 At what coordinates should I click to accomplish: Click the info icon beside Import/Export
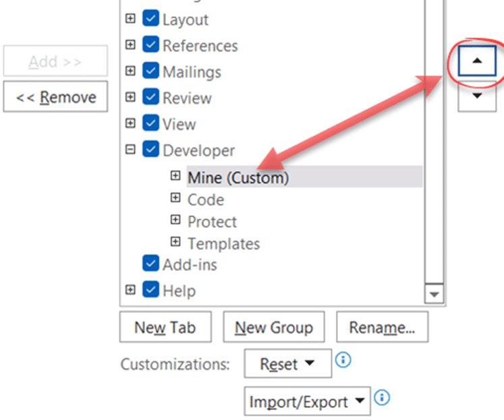(x=382, y=398)
